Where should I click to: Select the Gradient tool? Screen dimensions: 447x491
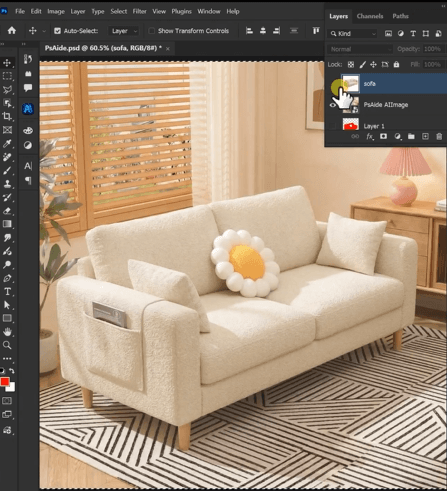(x=7, y=224)
